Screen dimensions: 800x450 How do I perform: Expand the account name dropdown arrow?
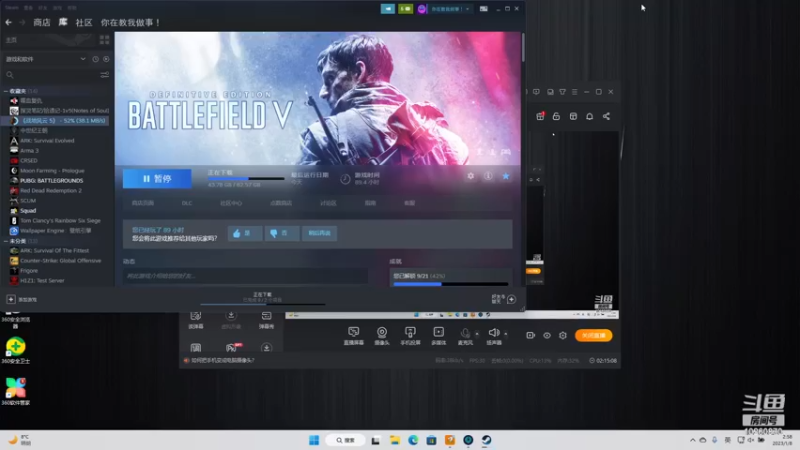pyautogui.click(x=467, y=9)
